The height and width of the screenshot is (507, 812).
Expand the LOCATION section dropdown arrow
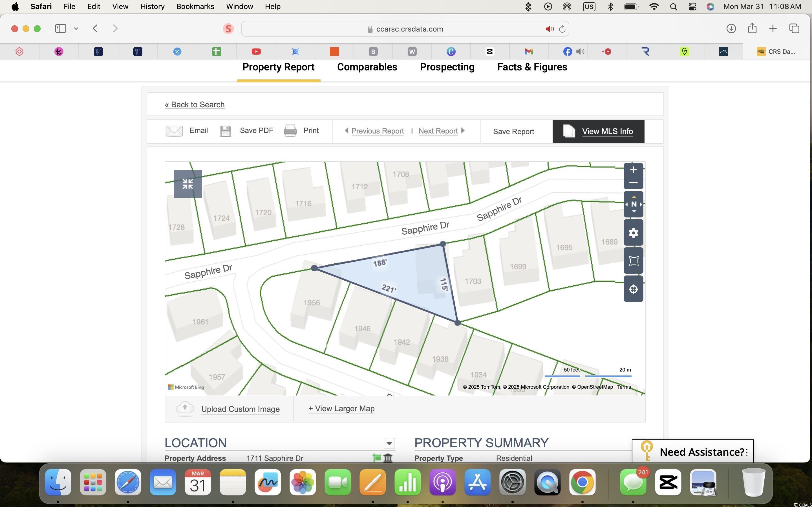(x=389, y=443)
